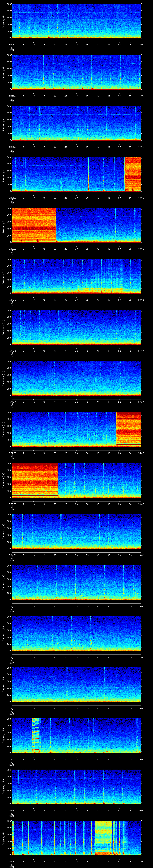Click the Frequency (Hz) axis label of 16:14 row
Image resolution: width=153 pixels, height=868 pixels.
(x=3, y=21)
